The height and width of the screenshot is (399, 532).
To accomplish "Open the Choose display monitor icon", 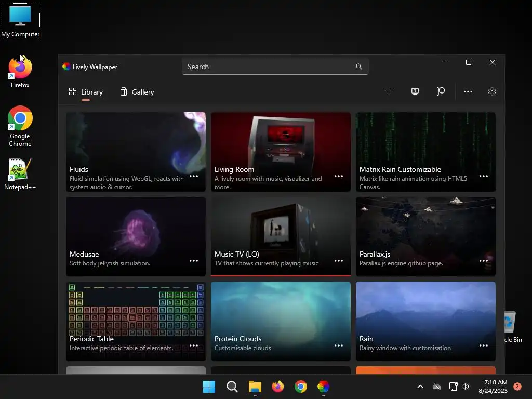I will (415, 91).
